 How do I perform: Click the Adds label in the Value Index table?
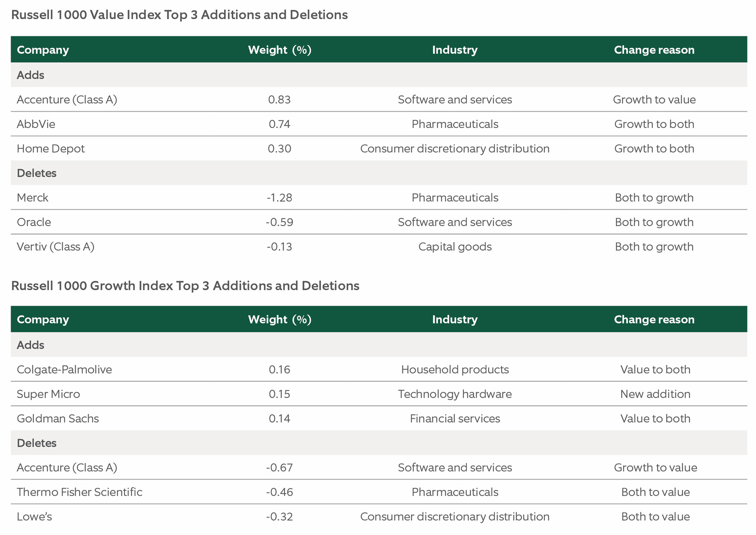click(30, 75)
